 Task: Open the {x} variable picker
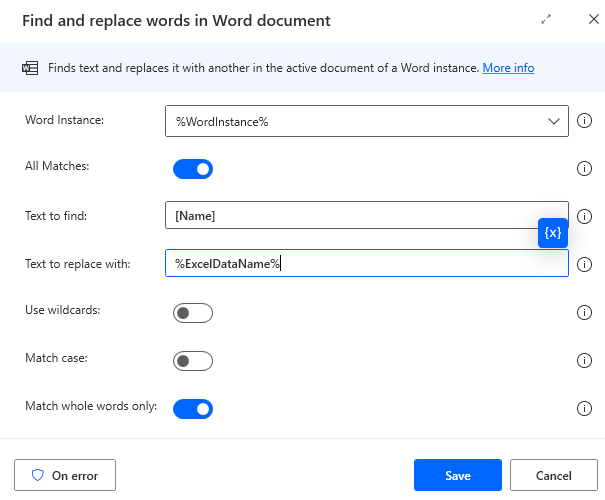click(x=553, y=232)
